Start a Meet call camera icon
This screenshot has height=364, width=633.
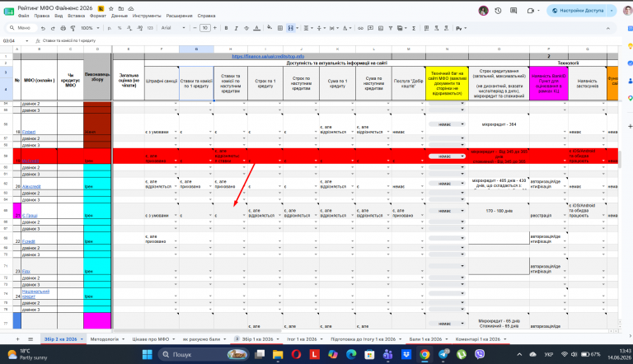531,11
